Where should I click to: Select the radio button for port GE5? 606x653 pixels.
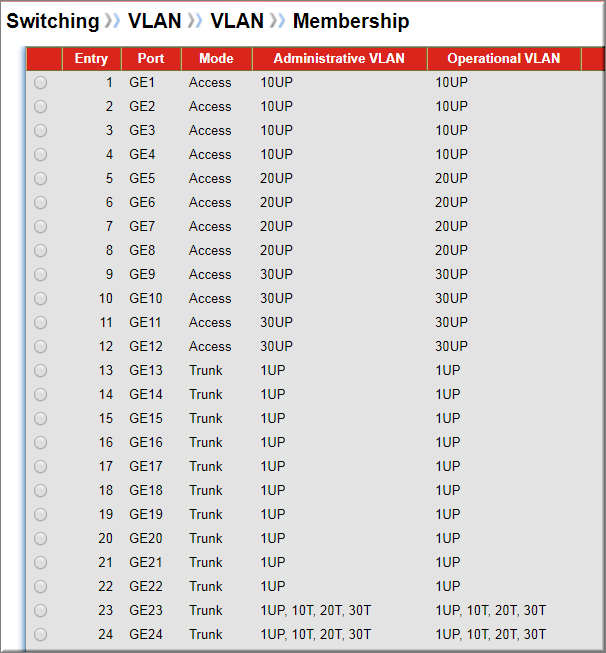40,179
